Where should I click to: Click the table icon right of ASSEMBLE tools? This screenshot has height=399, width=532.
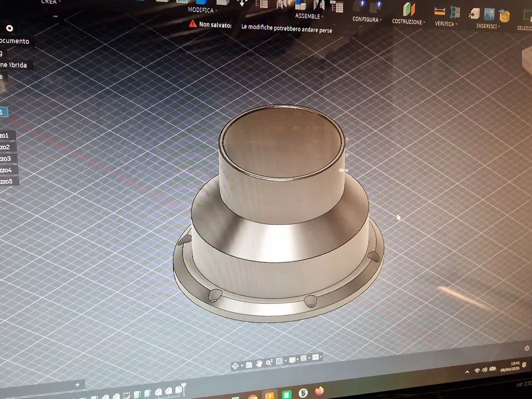click(x=337, y=6)
